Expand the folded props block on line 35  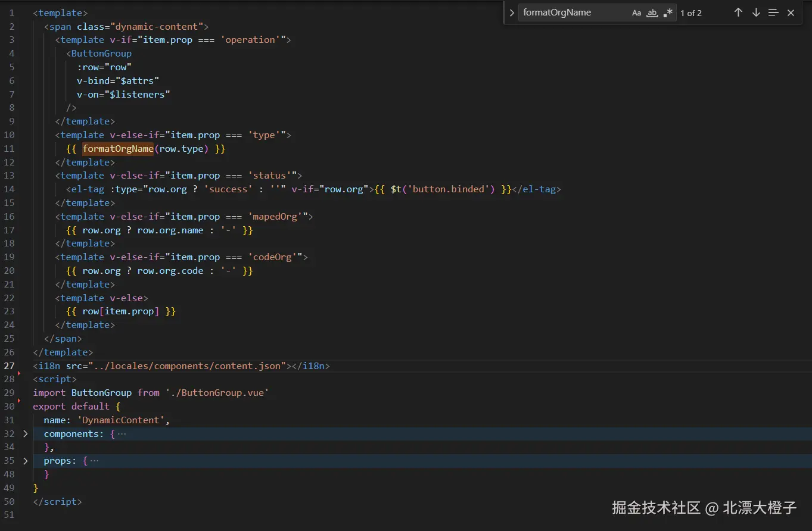25,461
